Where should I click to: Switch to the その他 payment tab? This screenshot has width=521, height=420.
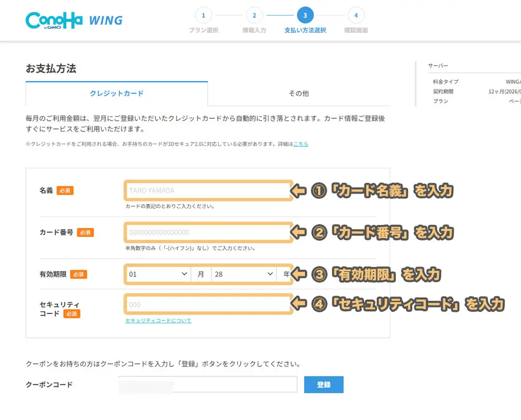coord(298,94)
